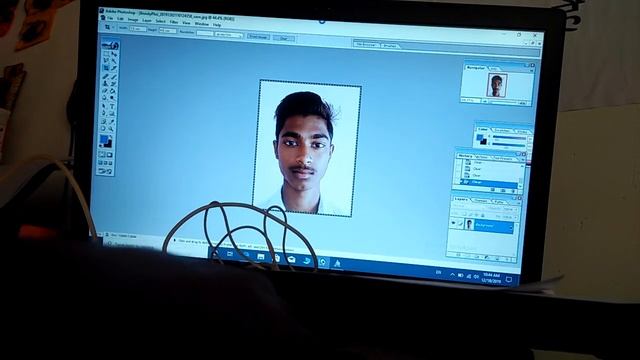This screenshot has height=360, width=640.
Task: Select the Path Selection tool
Action: (x=105, y=106)
